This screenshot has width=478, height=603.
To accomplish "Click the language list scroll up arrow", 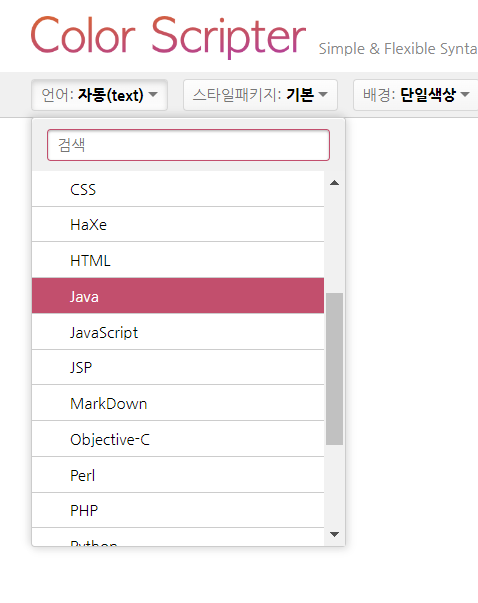I will pyautogui.click(x=335, y=183).
